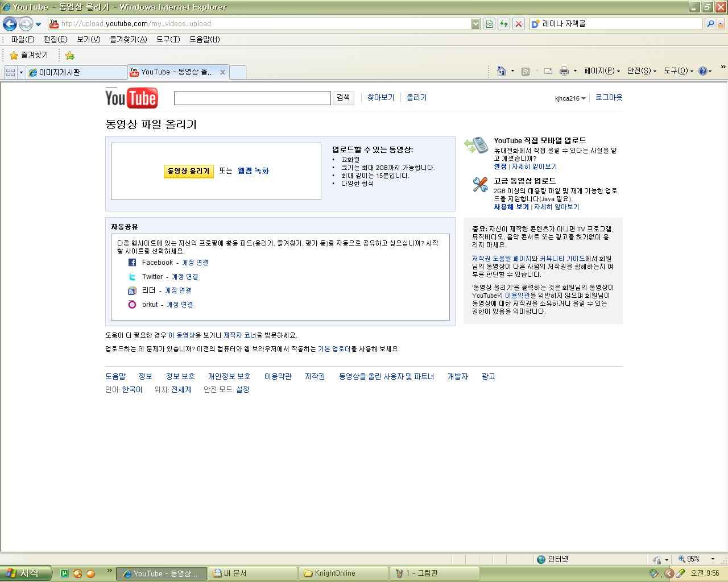Click the protected mode security icon in status bar

click(x=657, y=559)
